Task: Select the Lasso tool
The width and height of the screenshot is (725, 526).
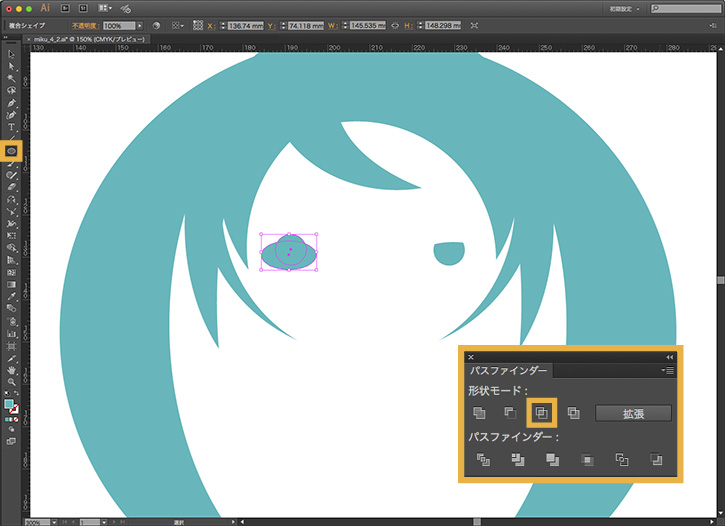Action: point(11,90)
